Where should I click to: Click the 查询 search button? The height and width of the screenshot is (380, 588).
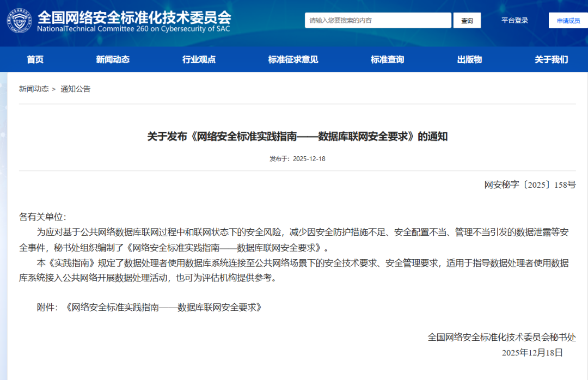point(467,20)
